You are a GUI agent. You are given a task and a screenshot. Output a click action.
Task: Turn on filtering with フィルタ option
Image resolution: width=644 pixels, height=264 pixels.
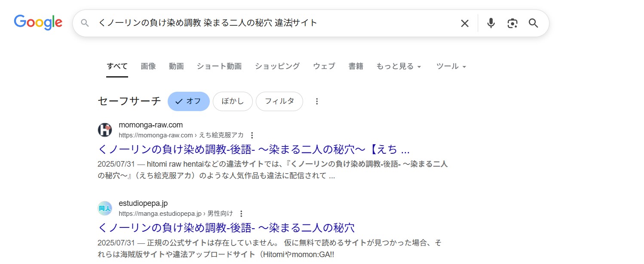click(279, 101)
